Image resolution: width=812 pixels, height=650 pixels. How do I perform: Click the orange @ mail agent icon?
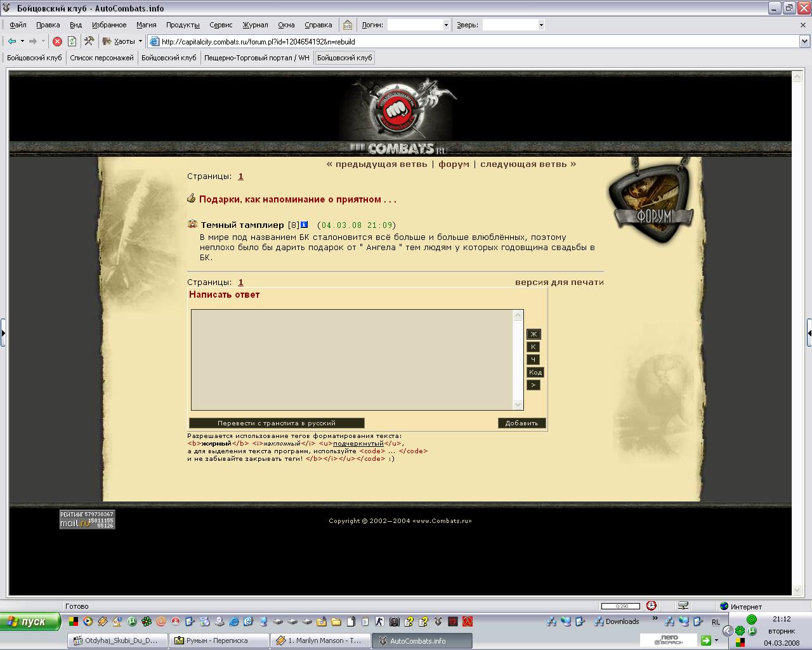pos(161,621)
